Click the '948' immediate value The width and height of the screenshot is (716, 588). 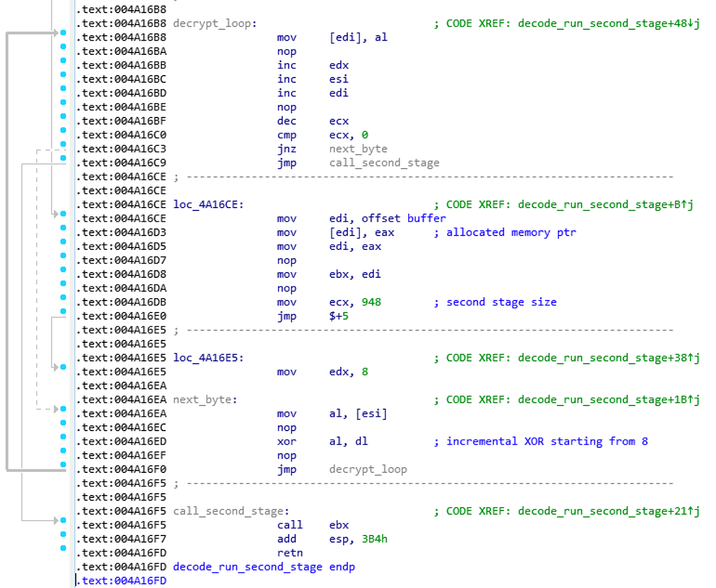coord(371,302)
